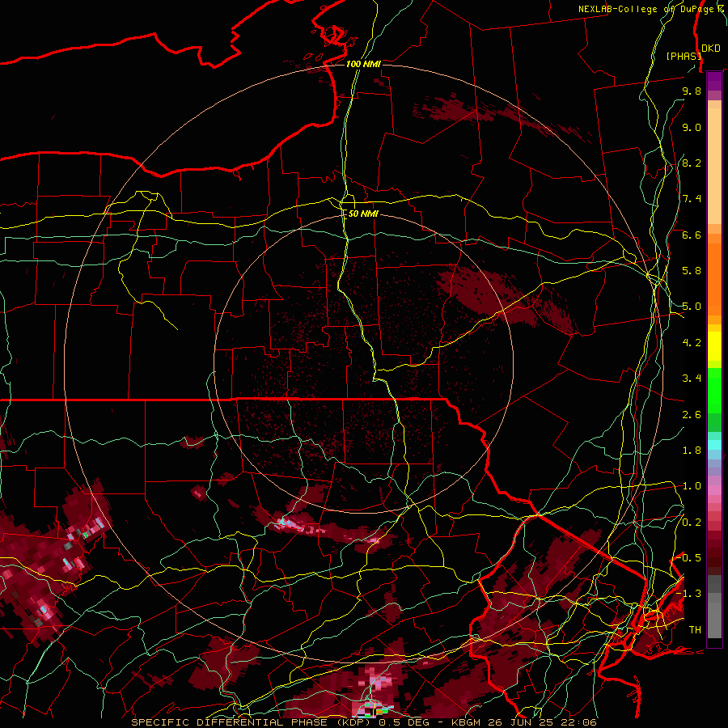Click the -0.5 value on color scale
The height and width of the screenshot is (728, 728).
(689, 558)
